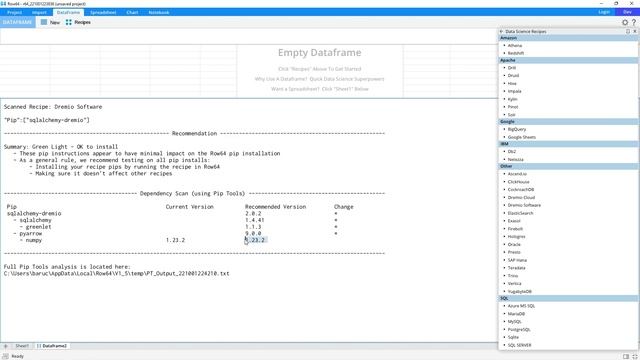Select the Azure MS SQL recipe

pos(521,306)
